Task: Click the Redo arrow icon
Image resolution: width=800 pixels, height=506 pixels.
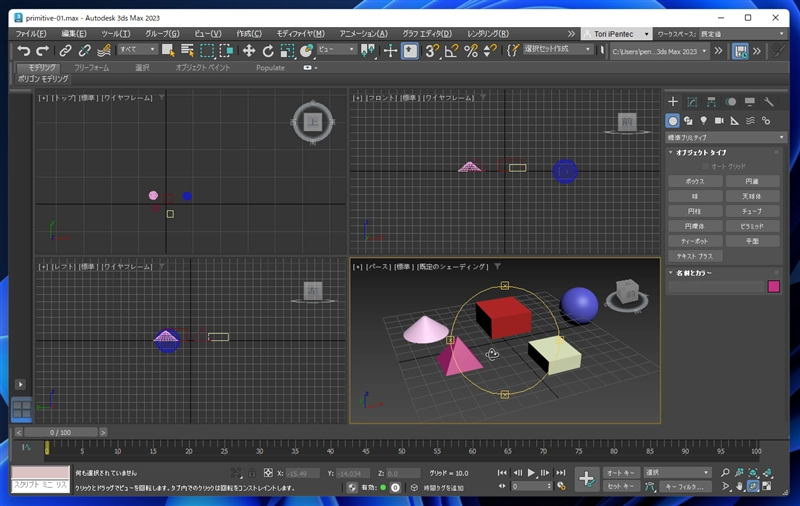Action: 42,50
